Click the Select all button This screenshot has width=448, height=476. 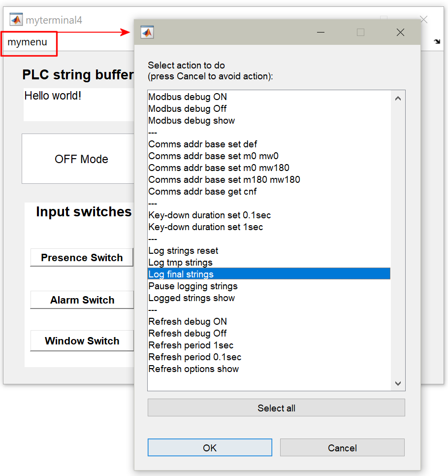276,408
